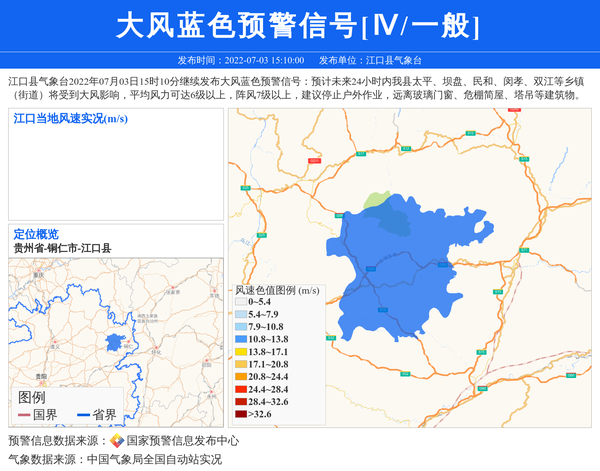
Task: Pick the 24.4~28.4 red legend swatch
Action: point(240,389)
